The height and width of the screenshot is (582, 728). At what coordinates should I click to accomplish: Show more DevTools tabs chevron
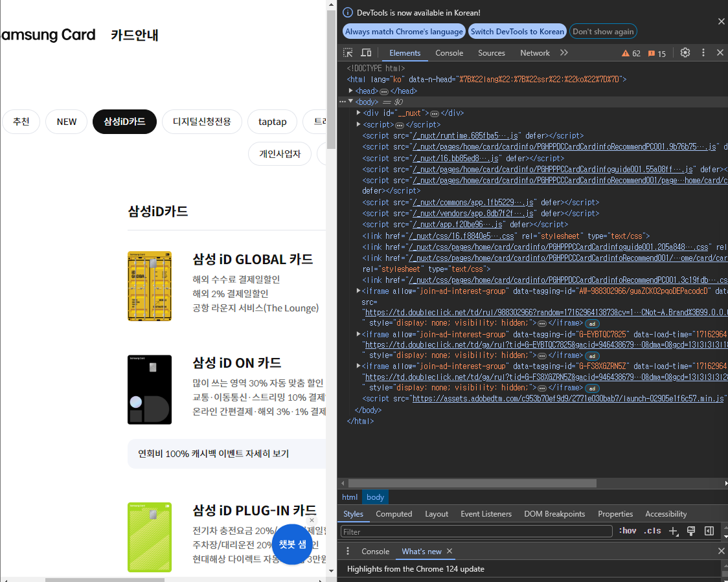(563, 52)
